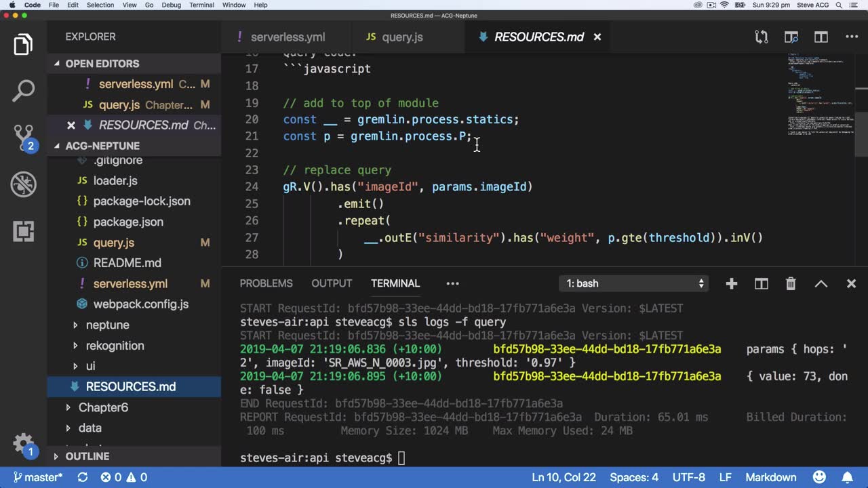Screen dimensions: 868x488
Task: Open the Extensions view icon
Action: (x=23, y=231)
